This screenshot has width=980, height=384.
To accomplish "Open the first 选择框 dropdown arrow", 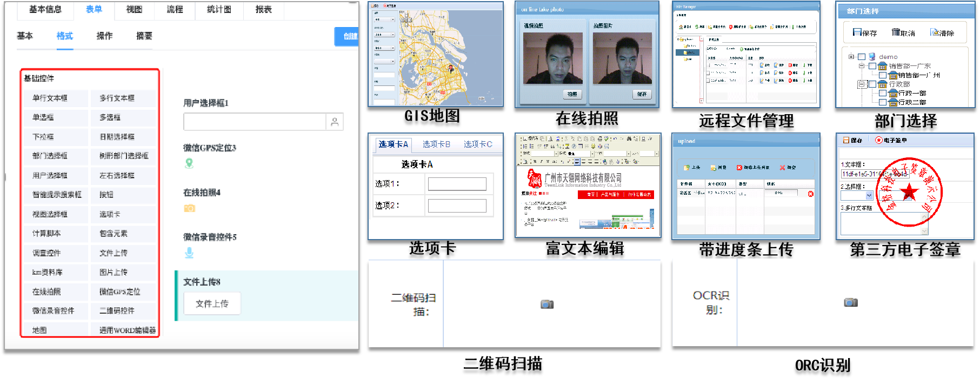I will pos(869,195).
